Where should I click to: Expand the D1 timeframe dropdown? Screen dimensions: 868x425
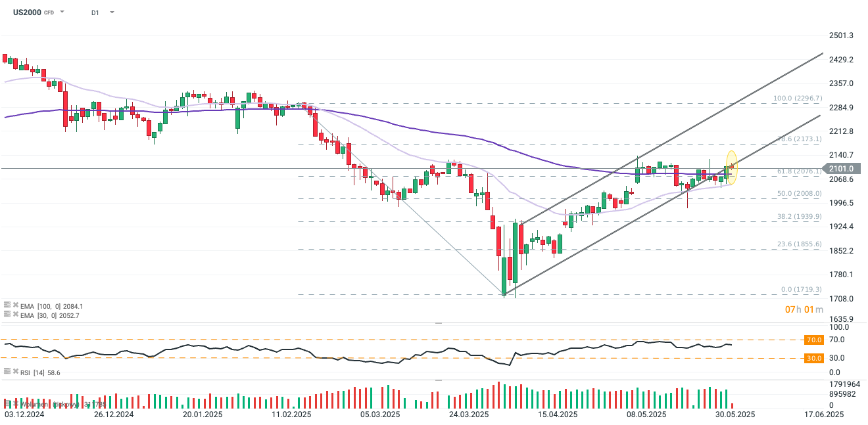111,12
